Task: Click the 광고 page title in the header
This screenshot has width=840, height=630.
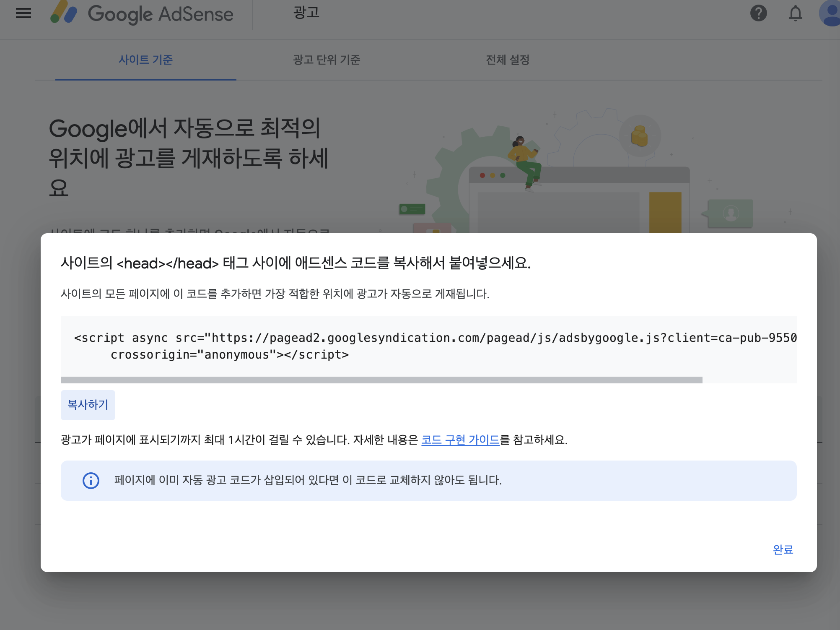Action: [306, 13]
